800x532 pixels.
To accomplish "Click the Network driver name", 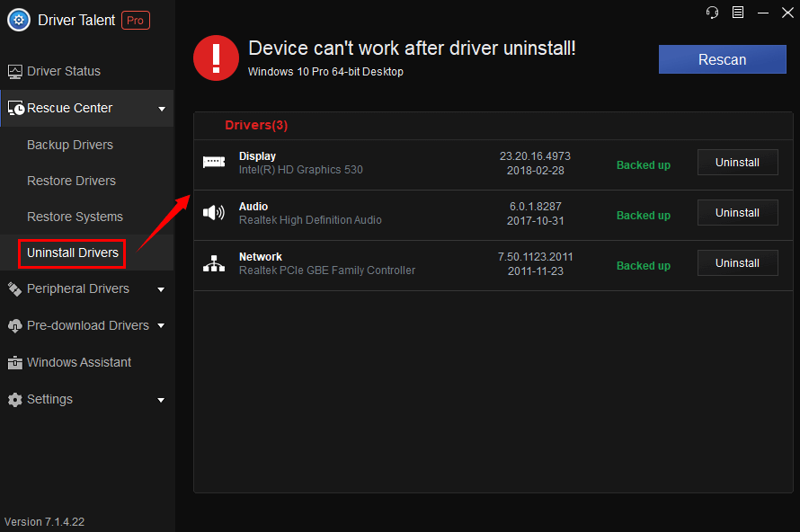I will coord(260,256).
